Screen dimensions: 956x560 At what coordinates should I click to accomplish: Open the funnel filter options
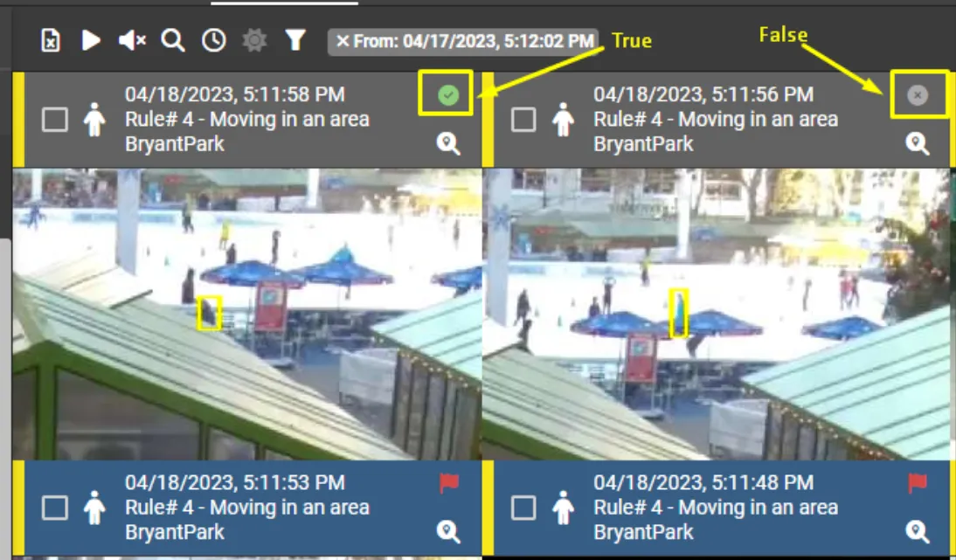point(295,41)
